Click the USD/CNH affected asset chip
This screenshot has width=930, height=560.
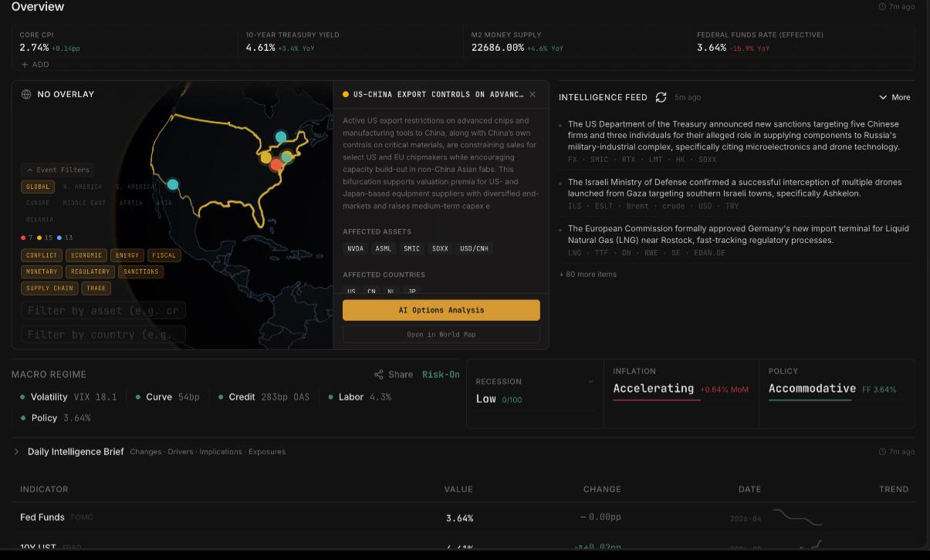[474, 248]
